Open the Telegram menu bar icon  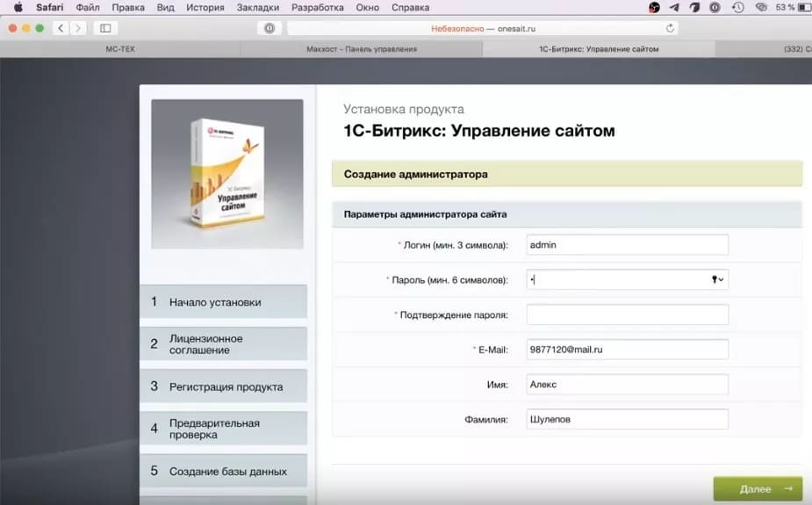(674, 7)
